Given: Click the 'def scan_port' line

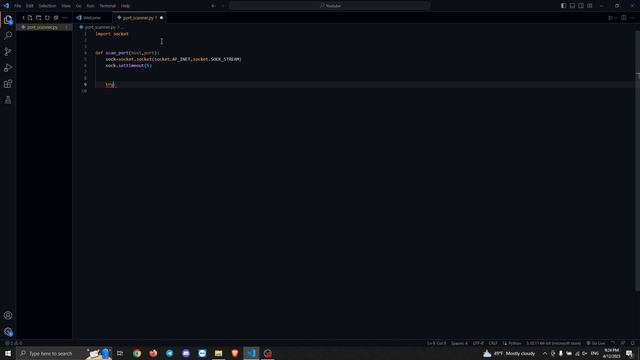Looking at the screenshot, I should (127, 53).
